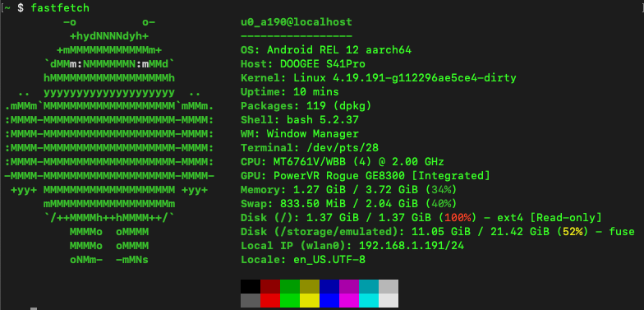Click the bright magenta color block
This screenshot has height=310, width=644.
click(x=349, y=301)
